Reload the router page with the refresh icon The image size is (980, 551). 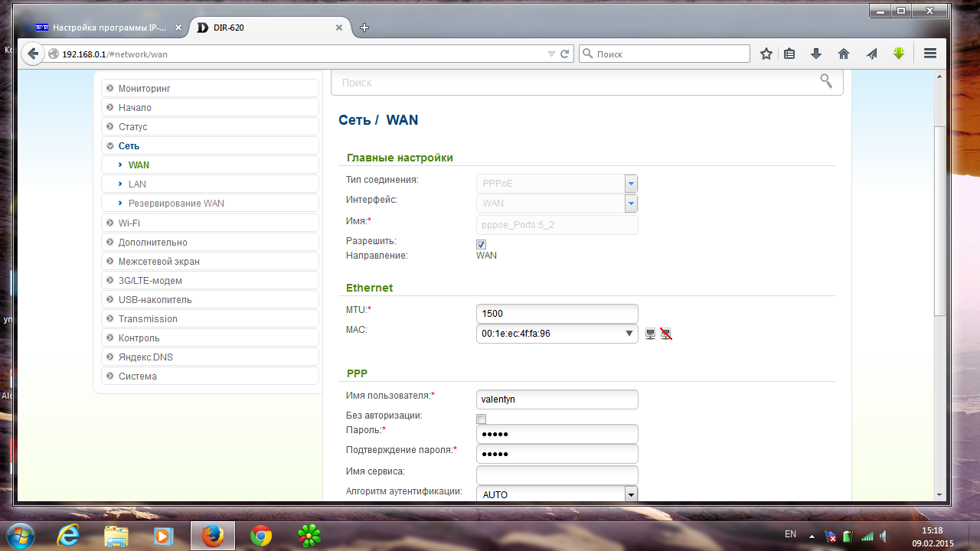click(x=565, y=54)
